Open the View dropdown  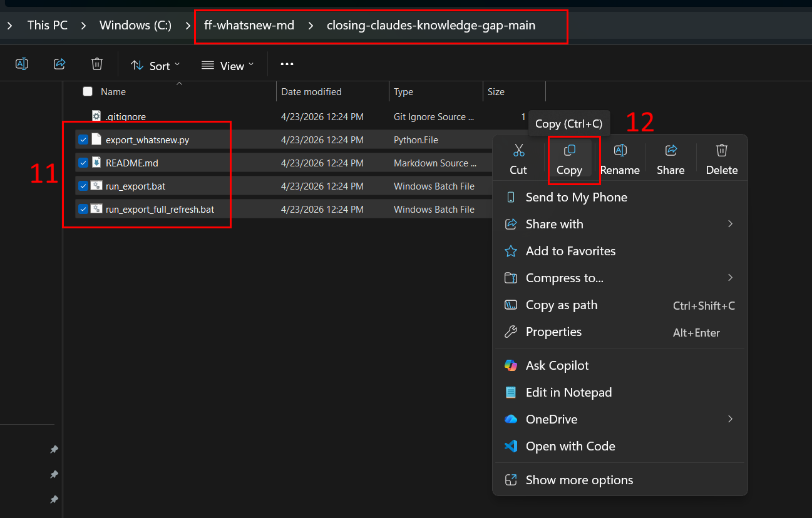coord(227,65)
